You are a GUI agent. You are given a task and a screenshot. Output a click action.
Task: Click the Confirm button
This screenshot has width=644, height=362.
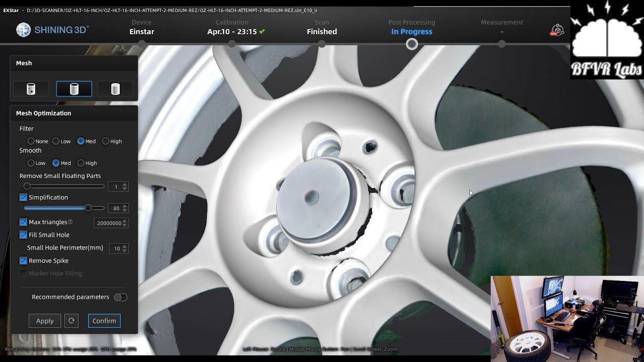(x=104, y=321)
